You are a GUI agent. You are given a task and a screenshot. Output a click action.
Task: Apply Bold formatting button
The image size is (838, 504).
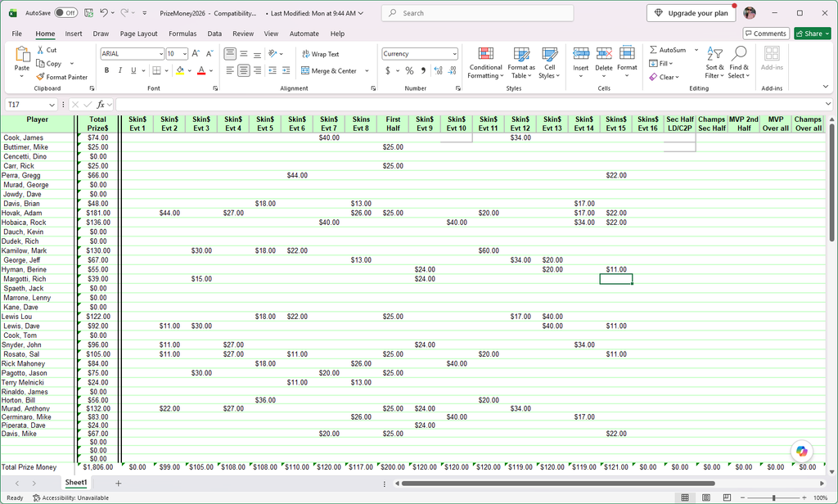[x=107, y=70]
